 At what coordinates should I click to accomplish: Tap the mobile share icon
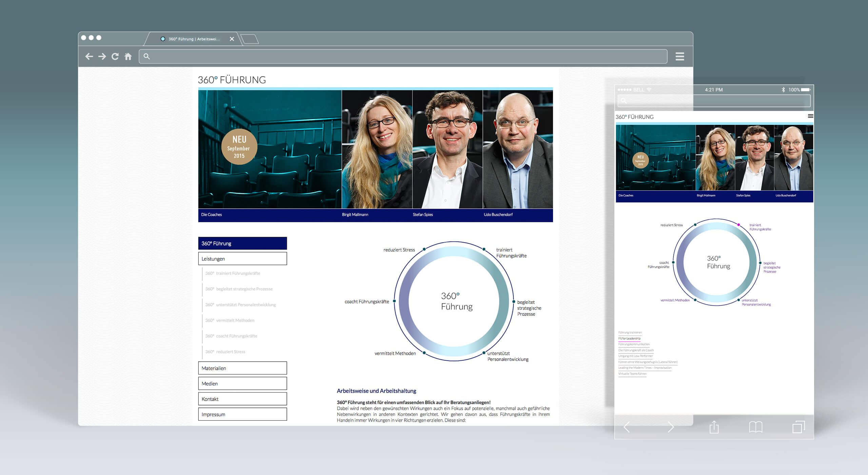[x=714, y=427]
